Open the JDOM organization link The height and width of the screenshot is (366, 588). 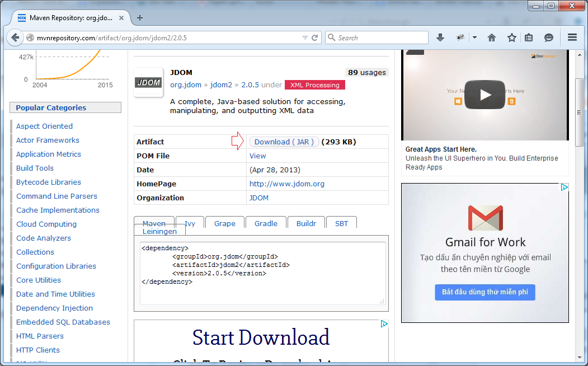(x=258, y=198)
